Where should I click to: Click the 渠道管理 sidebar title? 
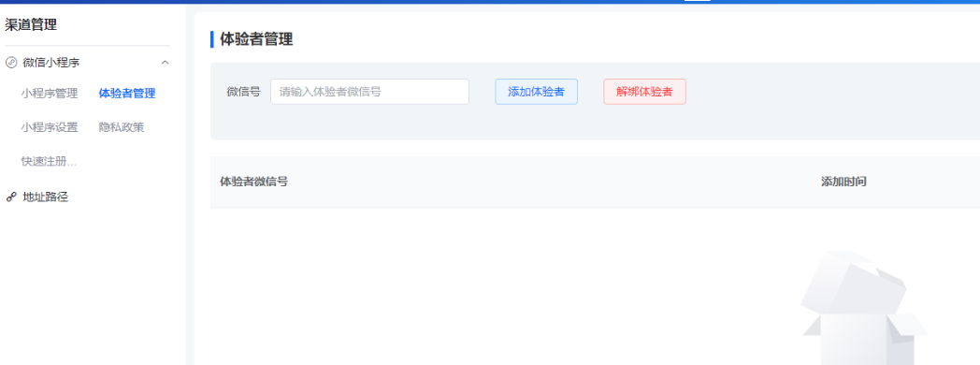click(x=31, y=25)
